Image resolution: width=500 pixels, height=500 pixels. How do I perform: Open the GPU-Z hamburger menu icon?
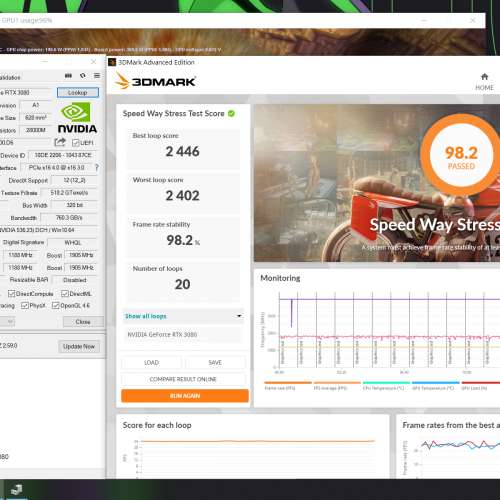point(97,76)
